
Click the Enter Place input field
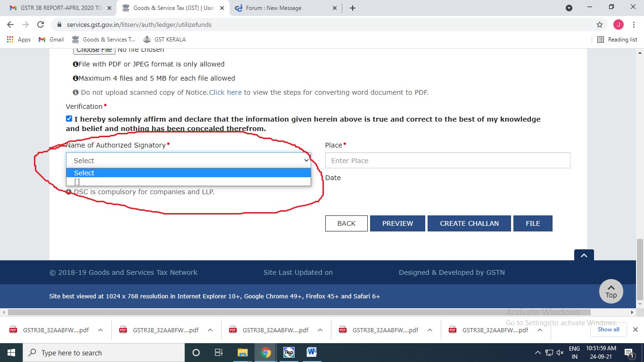click(447, 161)
